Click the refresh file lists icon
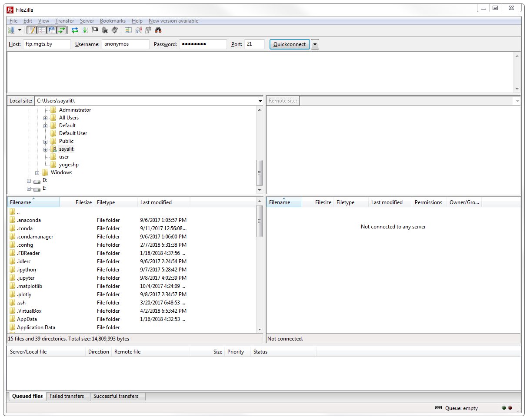The image size is (530, 420). pos(75,30)
